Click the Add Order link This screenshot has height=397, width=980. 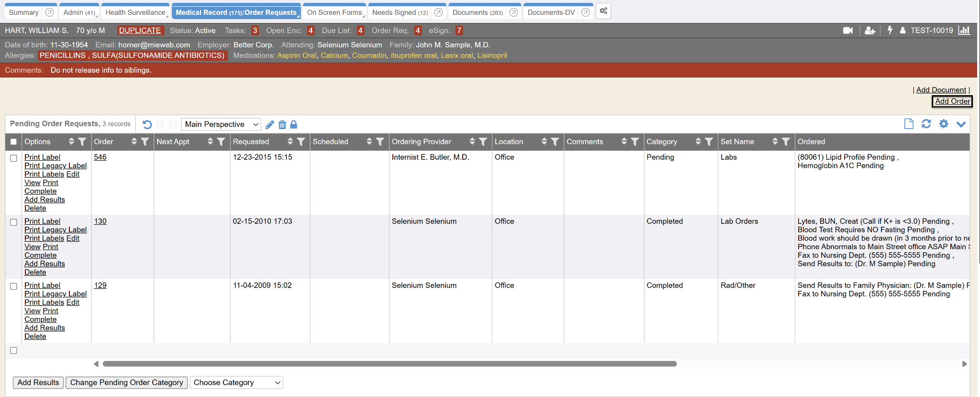tap(952, 101)
